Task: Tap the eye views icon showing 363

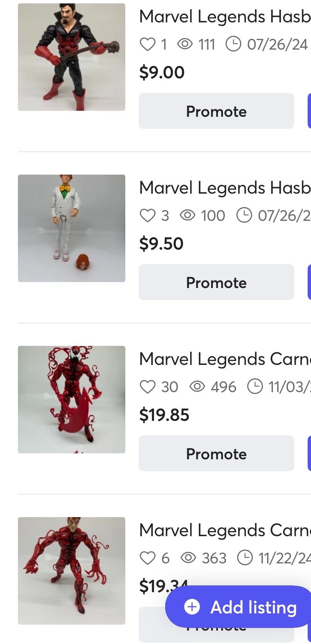Action: [x=188, y=558]
